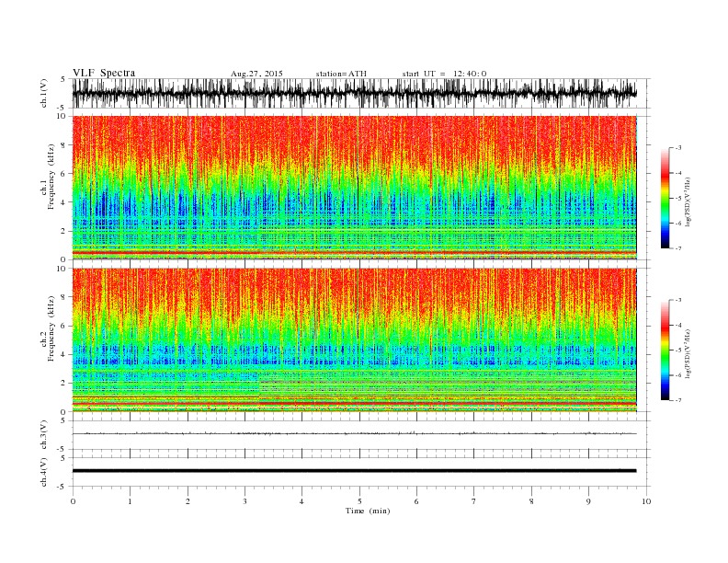
Task: Click the "-5" label on ch.2 colorbar
Action: 678,350
